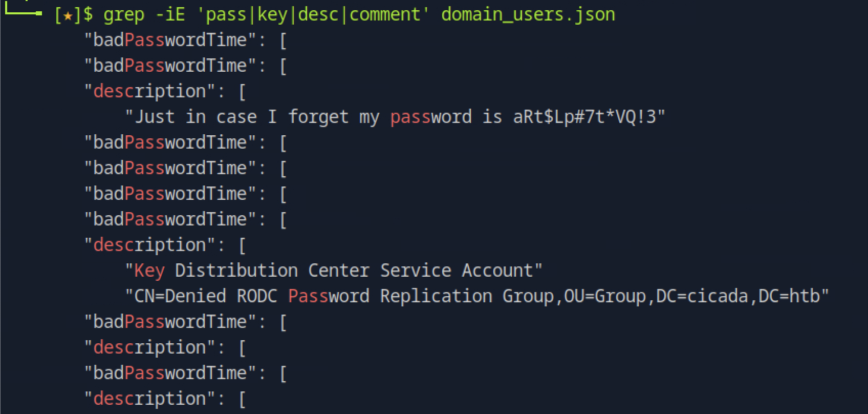Click the leaked password aRt$Lp#7t*VQ!3
The height and width of the screenshot is (414, 868).
pyautogui.click(x=584, y=117)
